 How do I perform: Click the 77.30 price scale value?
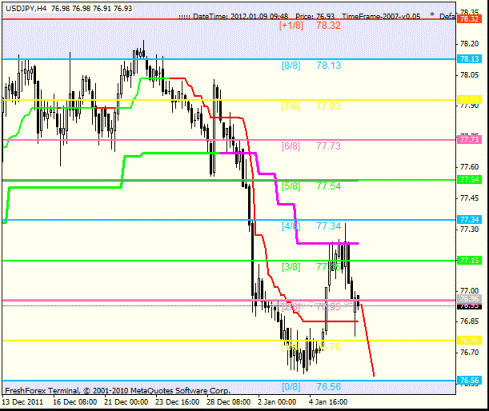point(469,229)
